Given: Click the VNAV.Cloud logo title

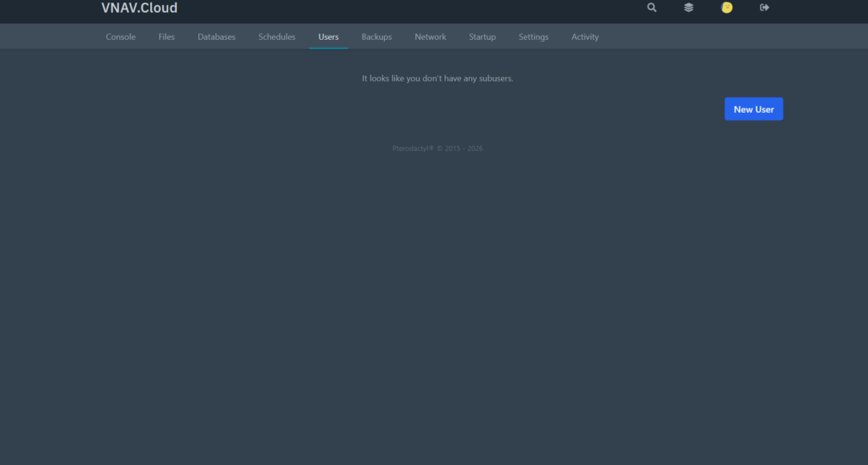Looking at the screenshot, I should coord(139,8).
